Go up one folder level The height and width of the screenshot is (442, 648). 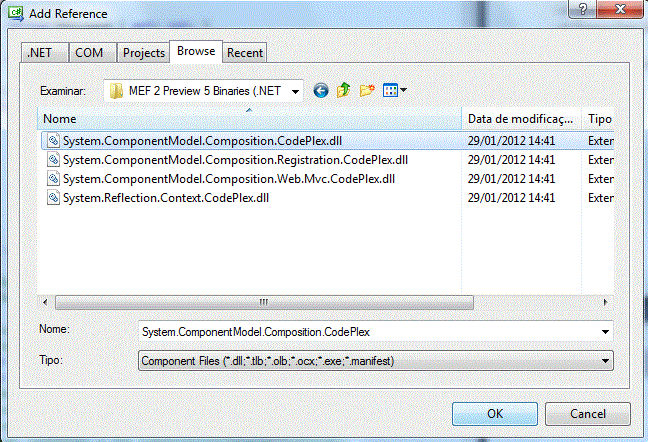[x=343, y=90]
